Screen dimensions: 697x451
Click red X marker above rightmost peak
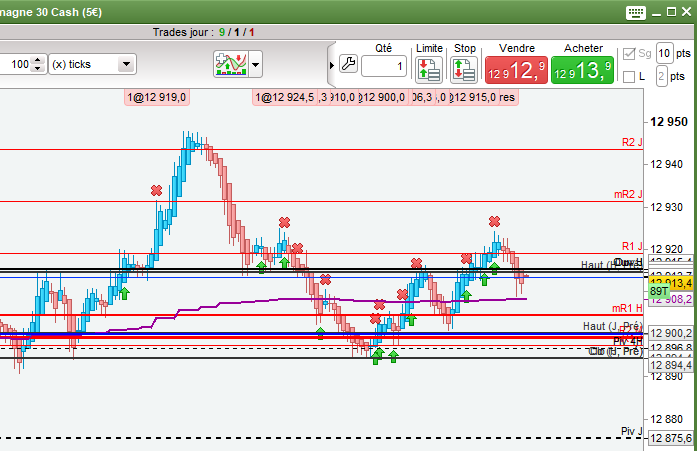pyautogui.click(x=494, y=221)
